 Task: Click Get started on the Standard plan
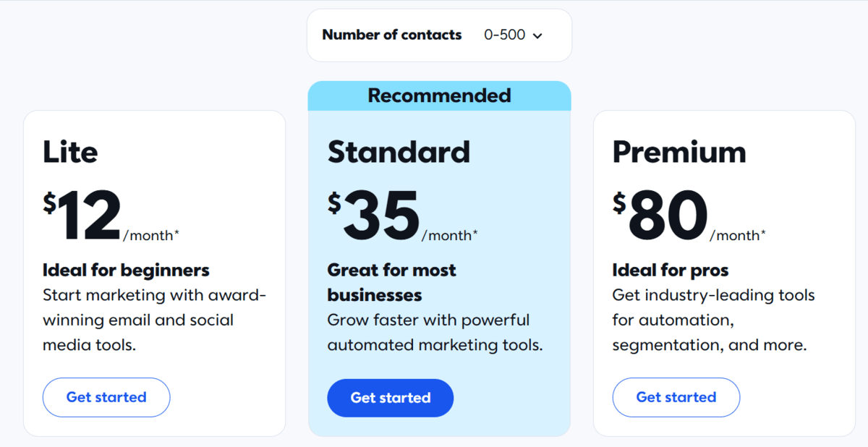click(390, 397)
